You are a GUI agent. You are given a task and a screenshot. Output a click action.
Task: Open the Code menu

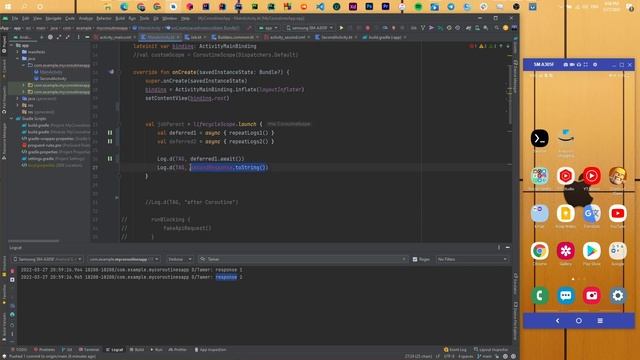click(70, 18)
